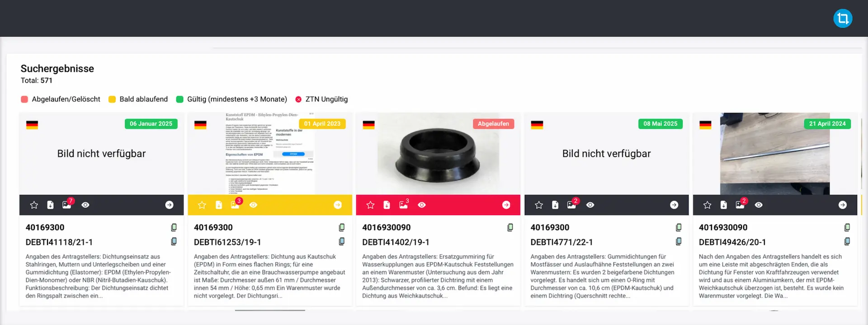Click the green Gültig legend color swatch
Viewport: 868px width, 325px height.
pyautogui.click(x=179, y=99)
